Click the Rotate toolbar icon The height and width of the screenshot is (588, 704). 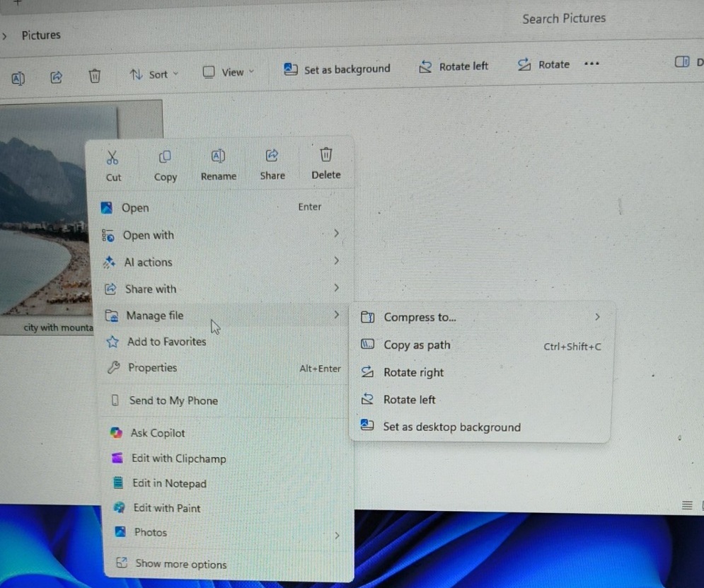click(x=524, y=64)
